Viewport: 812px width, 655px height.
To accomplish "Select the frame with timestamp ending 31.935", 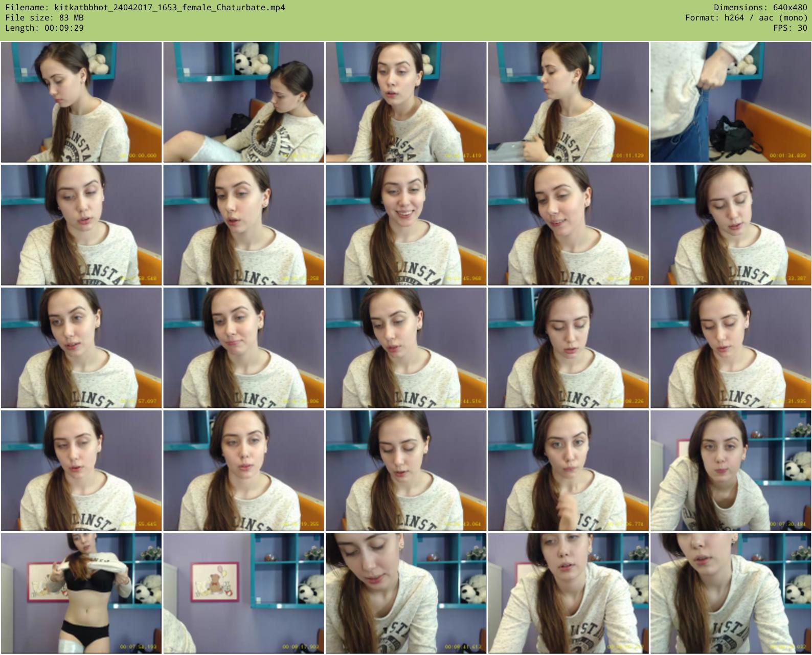I will point(731,348).
